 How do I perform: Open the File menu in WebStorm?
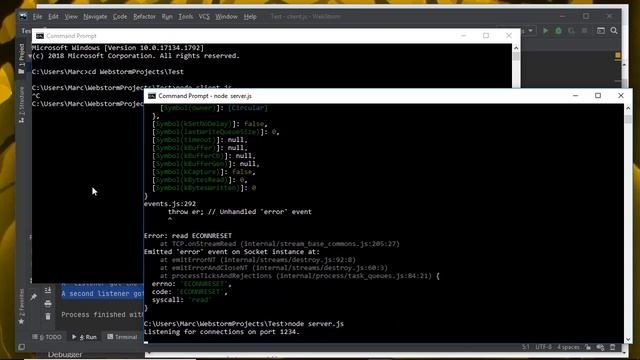[x=38, y=17]
